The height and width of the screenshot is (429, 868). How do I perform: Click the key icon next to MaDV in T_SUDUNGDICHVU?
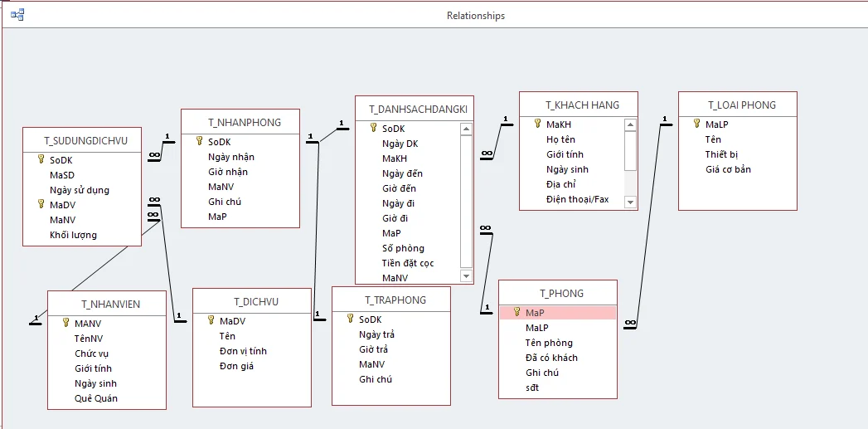[x=41, y=204]
